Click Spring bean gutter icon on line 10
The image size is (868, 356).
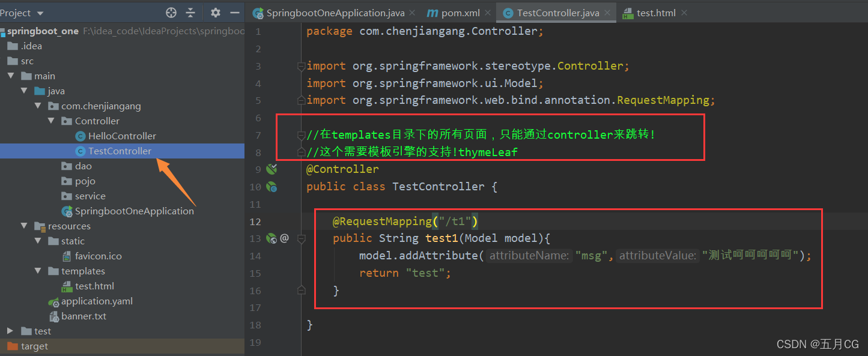272,187
